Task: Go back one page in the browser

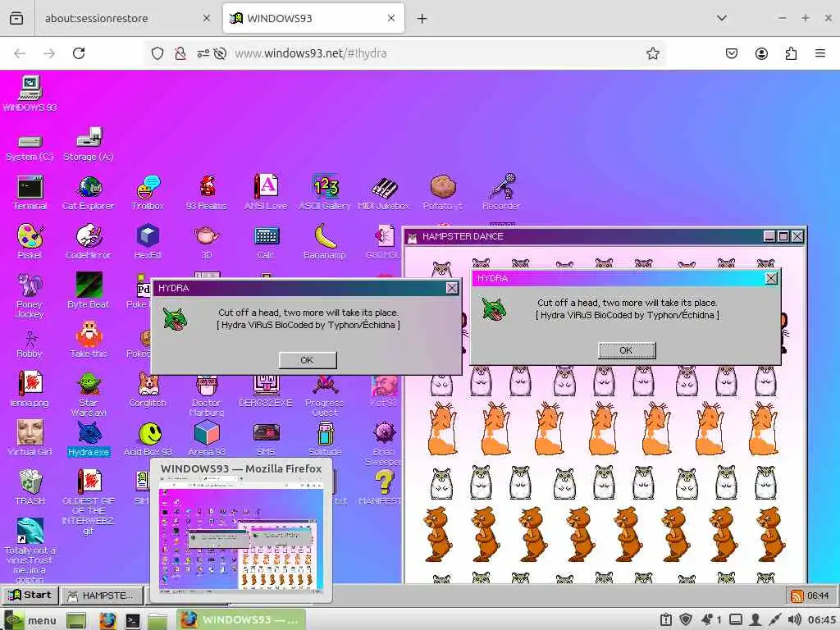Action: coord(20,53)
